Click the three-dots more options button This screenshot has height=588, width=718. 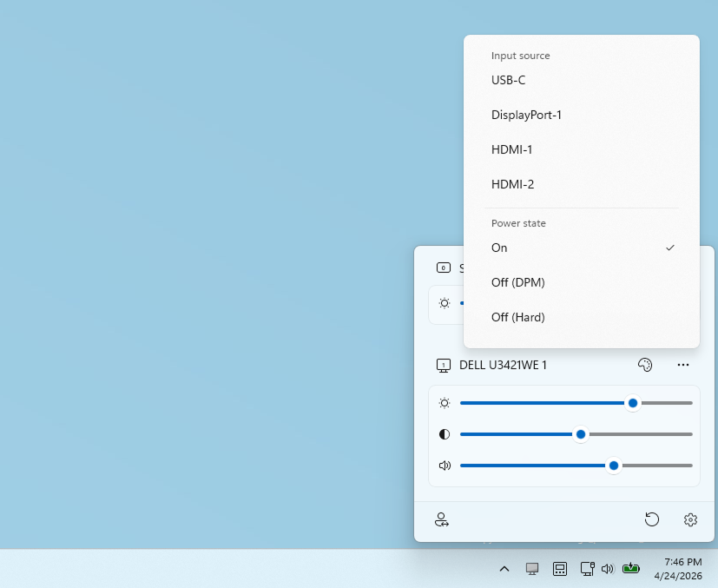[683, 365]
